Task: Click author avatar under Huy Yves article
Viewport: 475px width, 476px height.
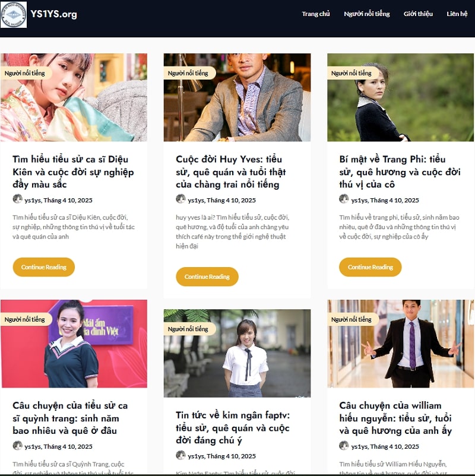Action: coord(180,199)
